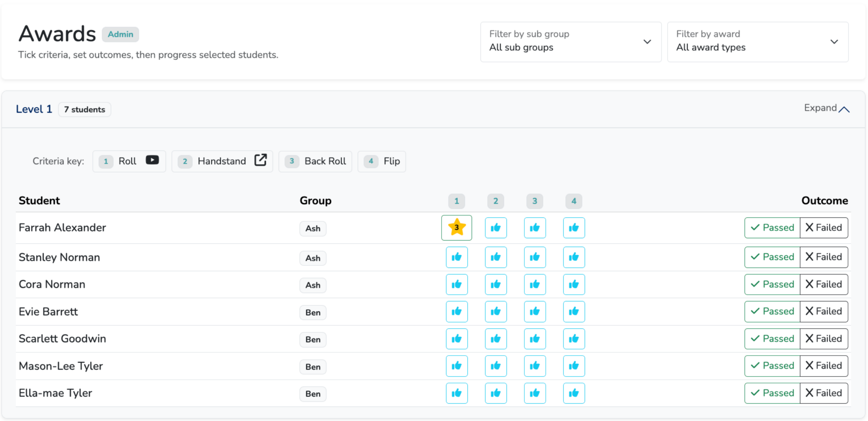868x421 pixels.
Task: Select the Flip criteria key item
Action: point(381,161)
